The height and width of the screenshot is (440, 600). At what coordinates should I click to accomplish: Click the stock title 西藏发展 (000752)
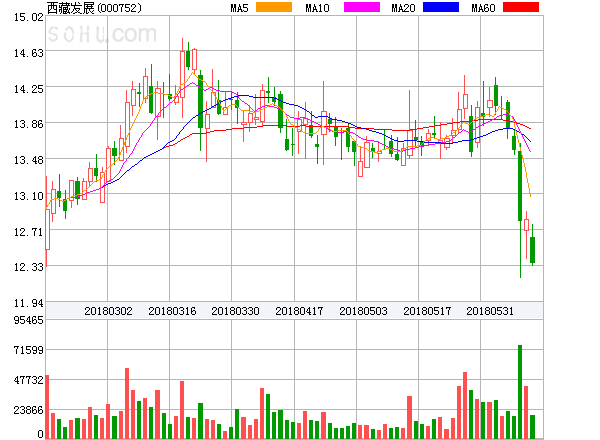point(94,8)
